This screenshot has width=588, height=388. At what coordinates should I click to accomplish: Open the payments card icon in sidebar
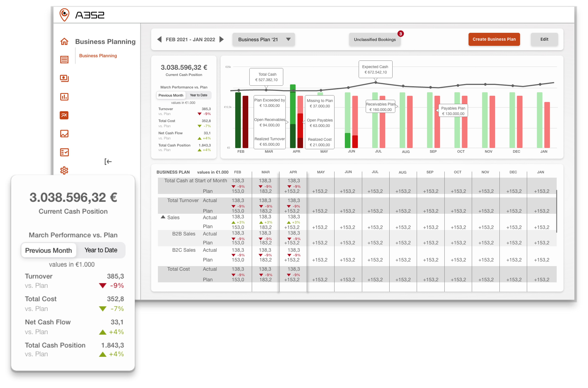(x=64, y=78)
